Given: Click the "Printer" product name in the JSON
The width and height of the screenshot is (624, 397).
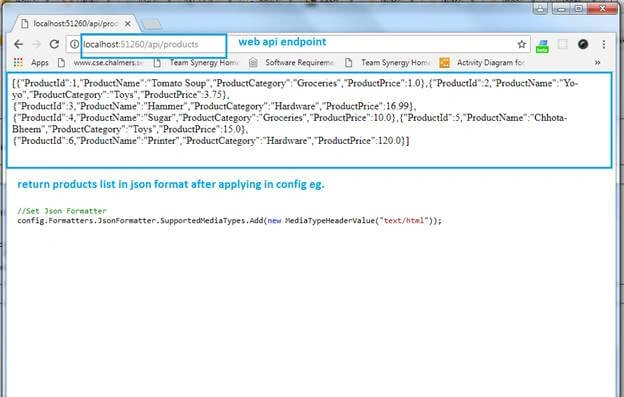Looking at the screenshot, I should [162, 141].
